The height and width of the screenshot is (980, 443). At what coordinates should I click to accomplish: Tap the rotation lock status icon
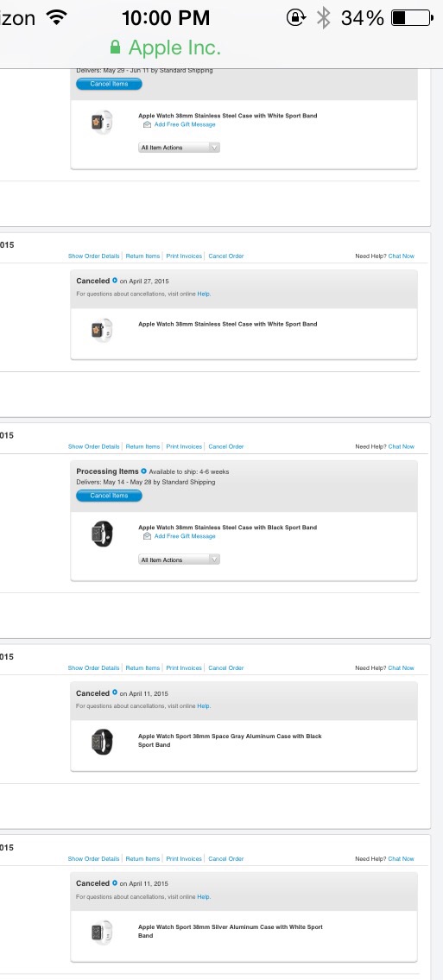296,17
